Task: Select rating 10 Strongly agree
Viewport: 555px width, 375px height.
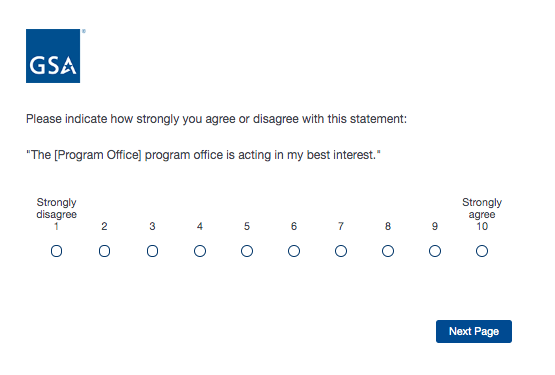Action: click(x=482, y=251)
